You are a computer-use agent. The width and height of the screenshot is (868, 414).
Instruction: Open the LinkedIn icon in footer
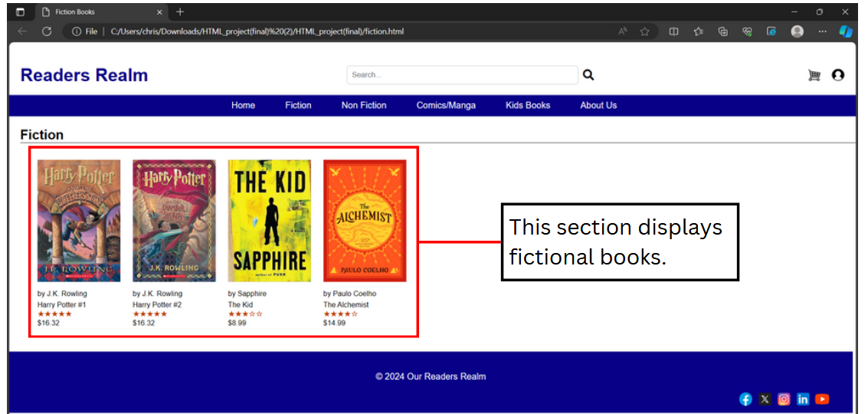click(x=803, y=399)
